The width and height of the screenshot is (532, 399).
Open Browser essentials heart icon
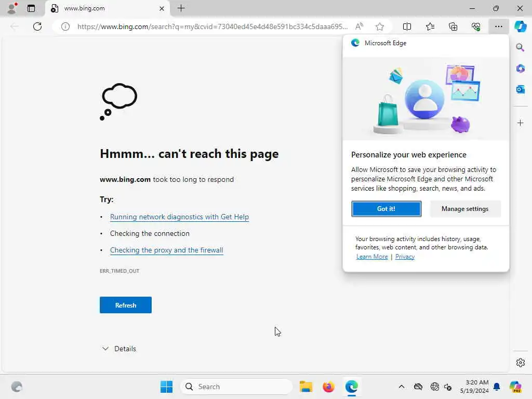point(476,26)
